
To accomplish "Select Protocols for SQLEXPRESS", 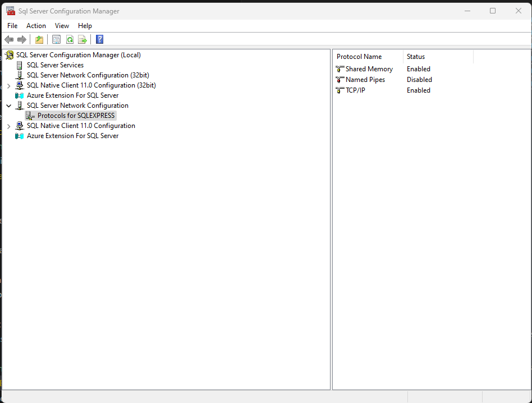I will pos(76,116).
